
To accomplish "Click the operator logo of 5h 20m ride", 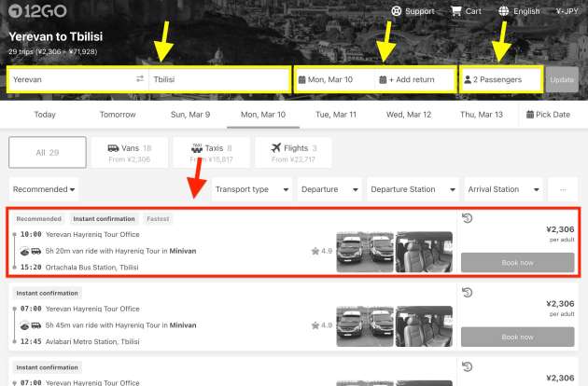I will pyautogui.click(x=25, y=251).
